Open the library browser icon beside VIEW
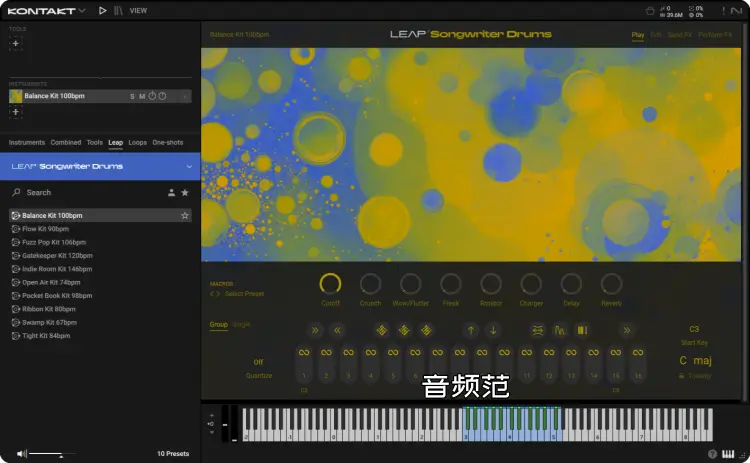Viewport: 750px width, 463px height. click(x=119, y=10)
